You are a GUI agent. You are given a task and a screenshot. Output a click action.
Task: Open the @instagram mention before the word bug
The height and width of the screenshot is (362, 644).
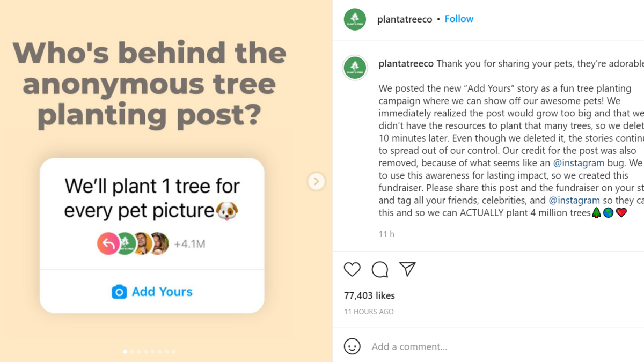[x=579, y=163]
